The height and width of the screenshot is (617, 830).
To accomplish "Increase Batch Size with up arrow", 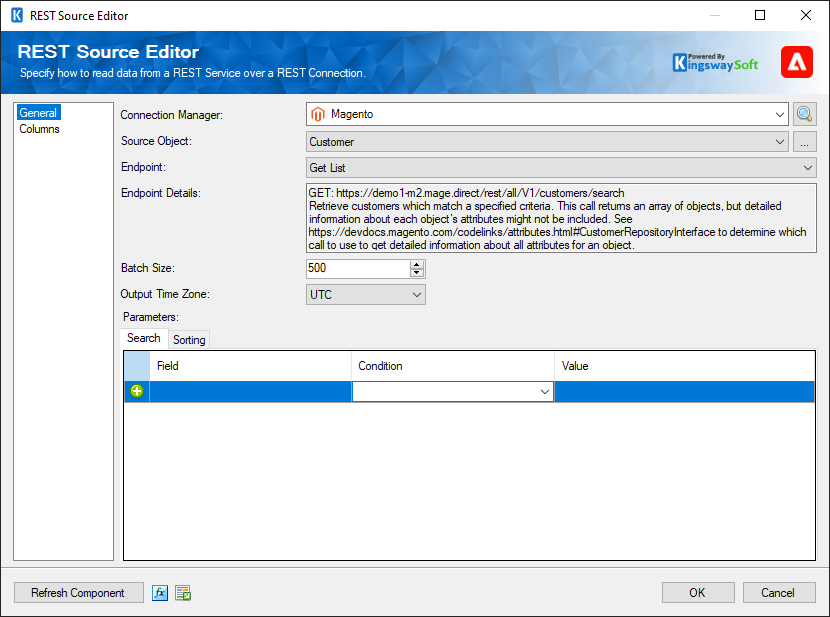I will [x=417, y=264].
